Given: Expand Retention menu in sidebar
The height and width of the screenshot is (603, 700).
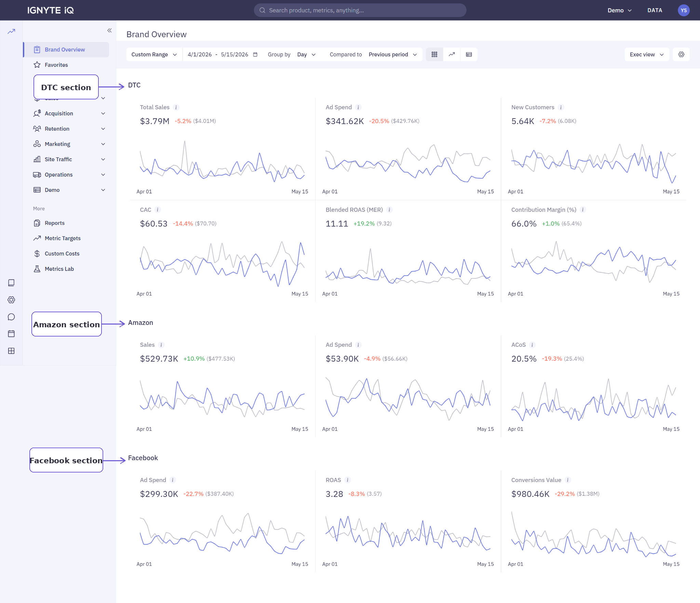Looking at the screenshot, I should coord(69,129).
